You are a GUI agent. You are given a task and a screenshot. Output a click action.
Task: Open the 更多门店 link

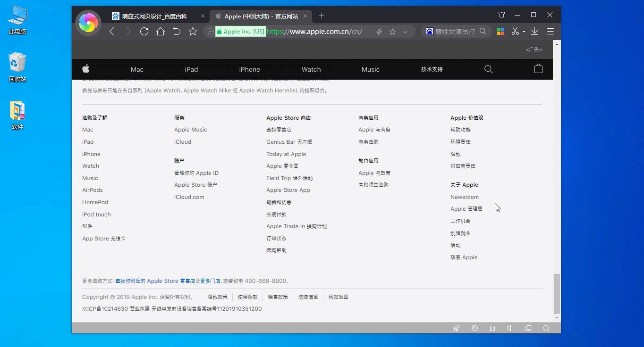[210, 281]
